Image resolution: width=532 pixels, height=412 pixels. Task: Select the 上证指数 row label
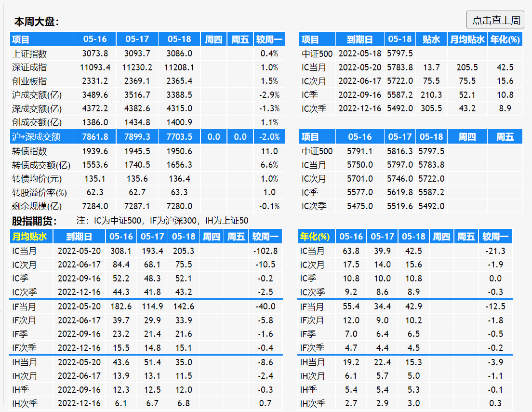pyautogui.click(x=29, y=53)
